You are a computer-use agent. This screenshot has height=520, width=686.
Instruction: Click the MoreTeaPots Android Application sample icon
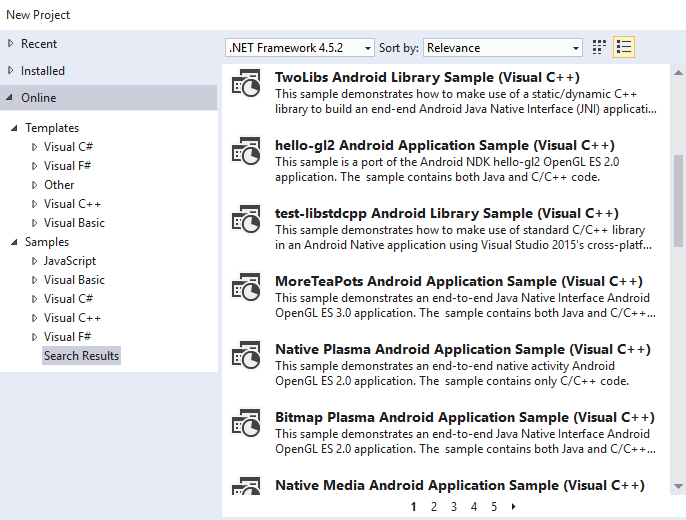point(246,290)
